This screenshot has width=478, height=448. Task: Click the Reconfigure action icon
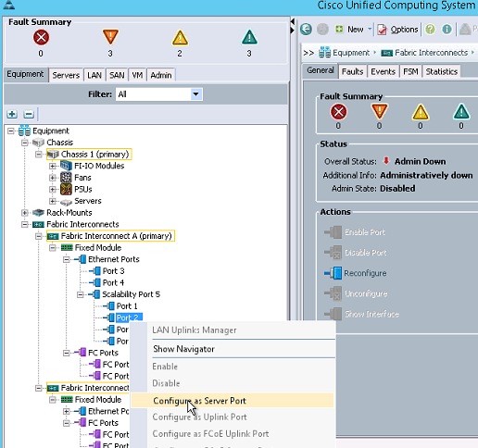pos(333,273)
